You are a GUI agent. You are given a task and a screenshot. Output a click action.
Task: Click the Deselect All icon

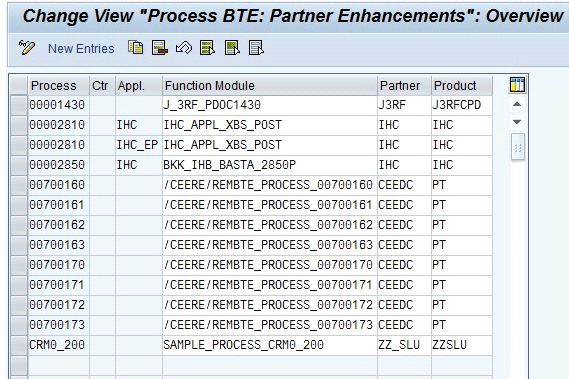256,48
